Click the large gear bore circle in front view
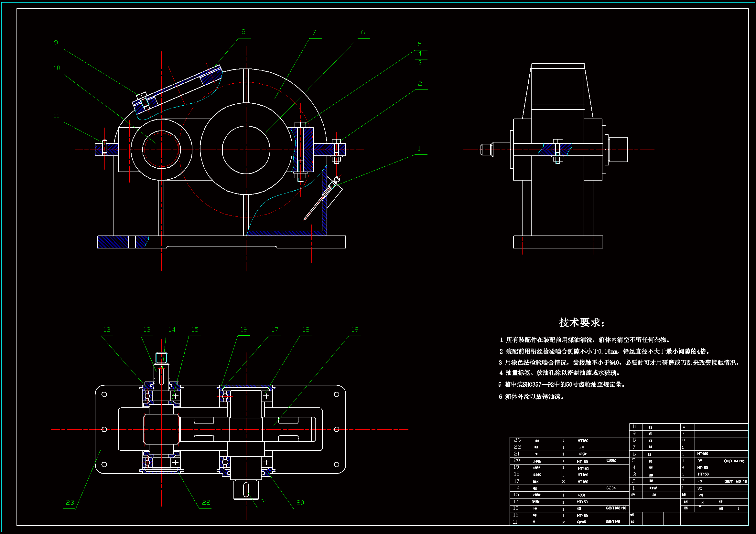Image resolution: width=756 pixels, height=534 pixels. (x=246, y=150)
